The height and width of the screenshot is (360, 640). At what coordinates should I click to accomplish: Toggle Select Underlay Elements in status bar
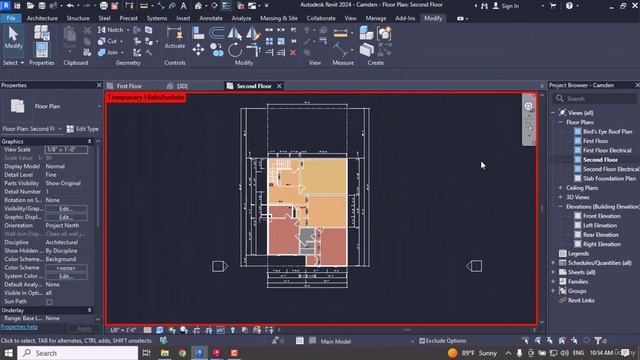pyautogui.click(x=538, y=340)
